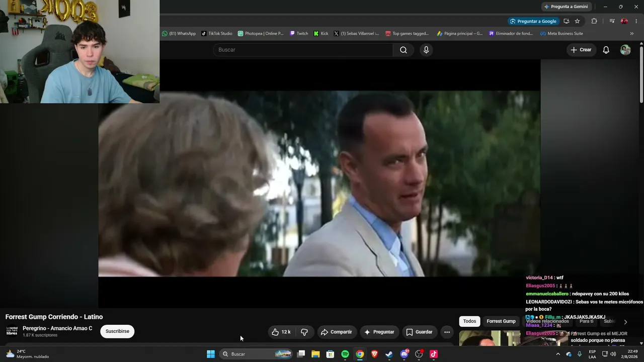This screenshot has height=362, width=644.
Task: Open Spotify from the taskbar
Action: coord(345,354)
